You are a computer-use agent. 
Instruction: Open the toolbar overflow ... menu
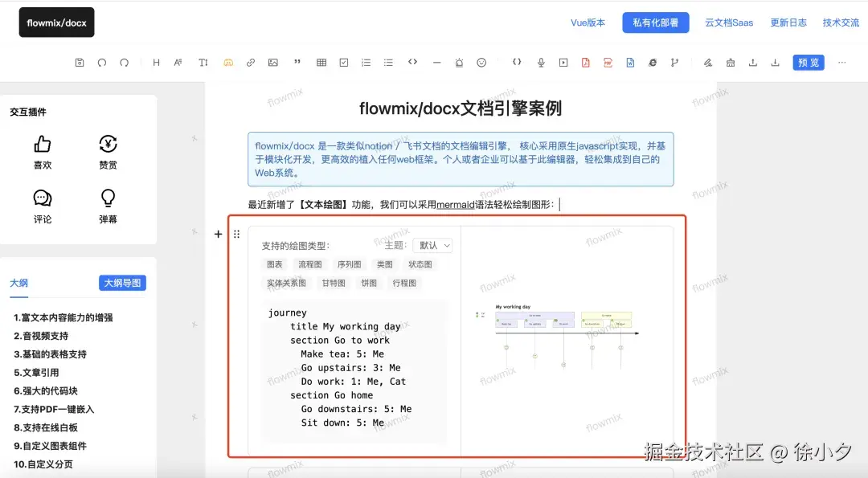coord(841,62)
